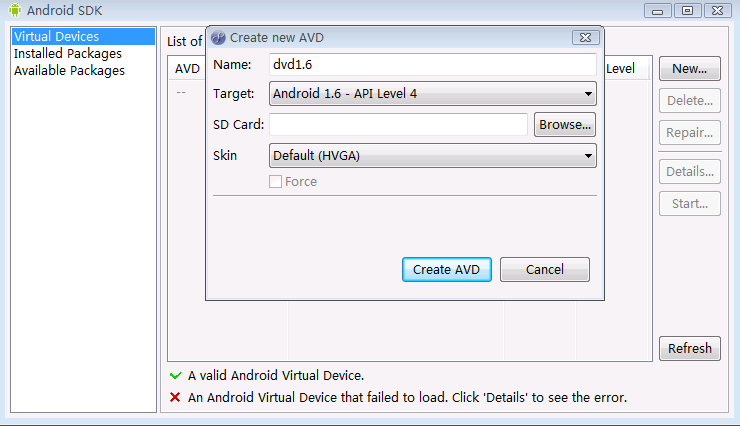
Task: Click the red failed AVD cross icon
Action: coord(176,397)
